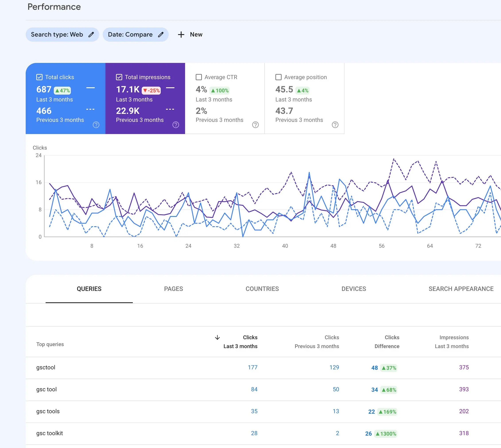501x448 pixels.
Task: Open the Search type: Web filter chip
Action: pos(57,35)
